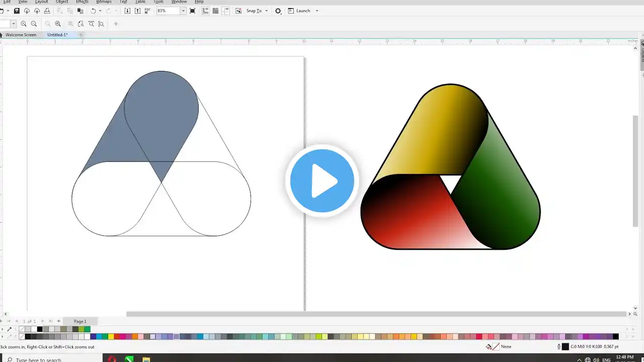This screenshot has height=362, width=644.
Task: Open the dropdown arrow left of Zoom In
Action: [14, 24]
